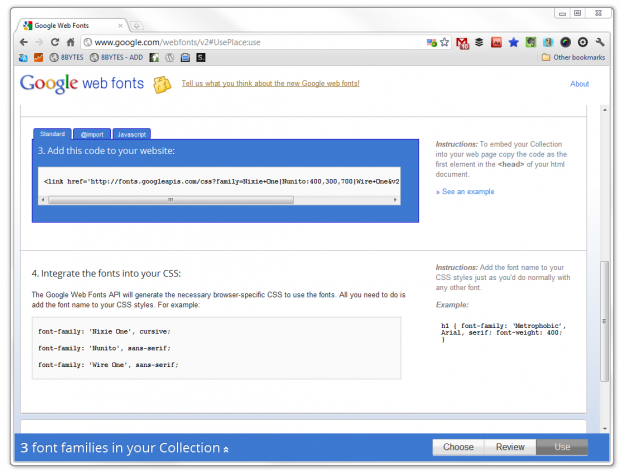620x473 pixels.
Task: Switch to the @import tab
Action: (92, 134)
